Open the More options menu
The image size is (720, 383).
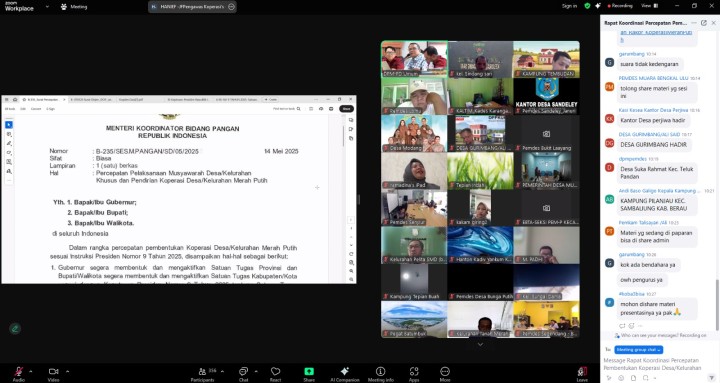click(x=444, y=373)
